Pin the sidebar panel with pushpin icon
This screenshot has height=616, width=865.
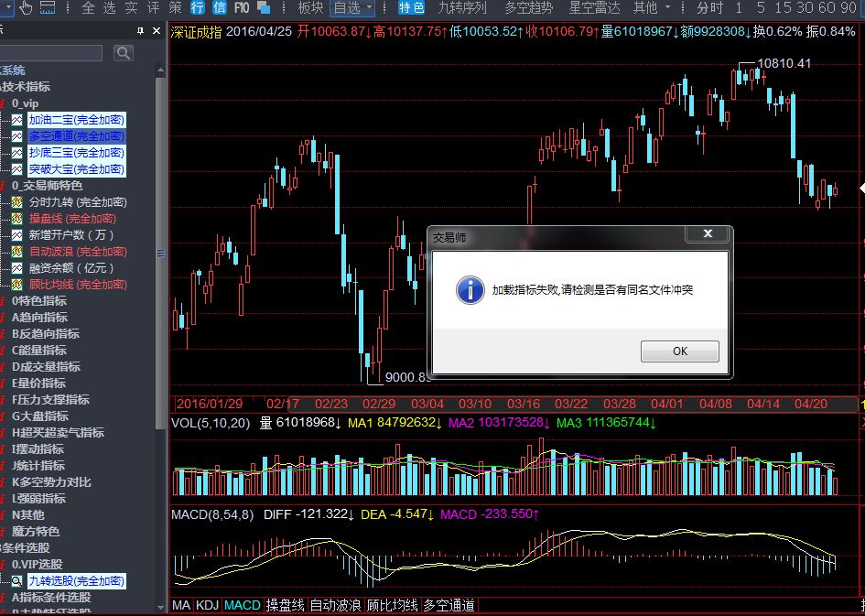tap(140, 30)
